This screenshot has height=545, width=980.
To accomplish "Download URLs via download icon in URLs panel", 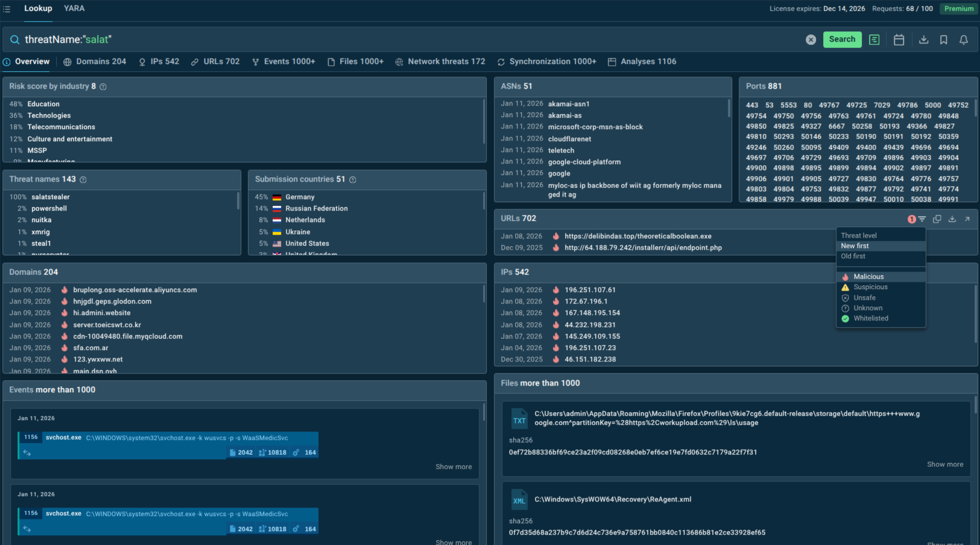I will (952, 218).
